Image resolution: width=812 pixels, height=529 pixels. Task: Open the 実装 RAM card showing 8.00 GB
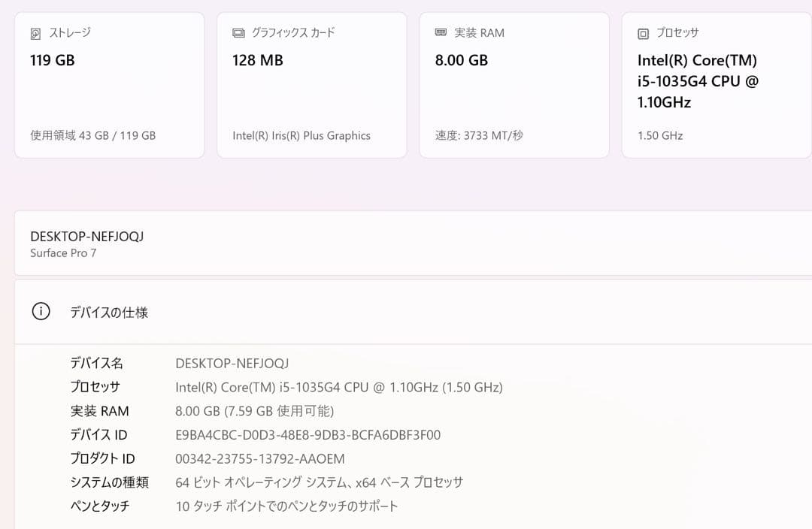[x=514, y=83]
